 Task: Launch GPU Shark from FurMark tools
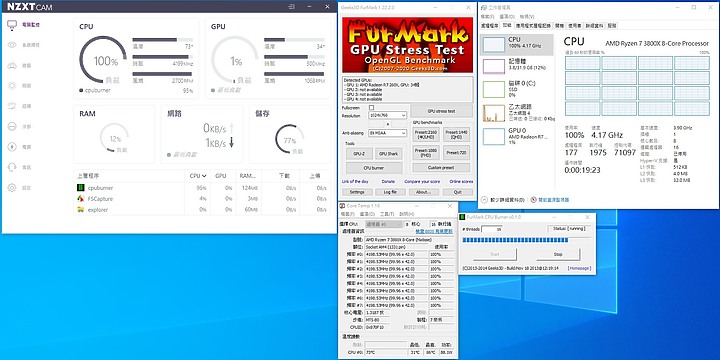pos(389,154)
